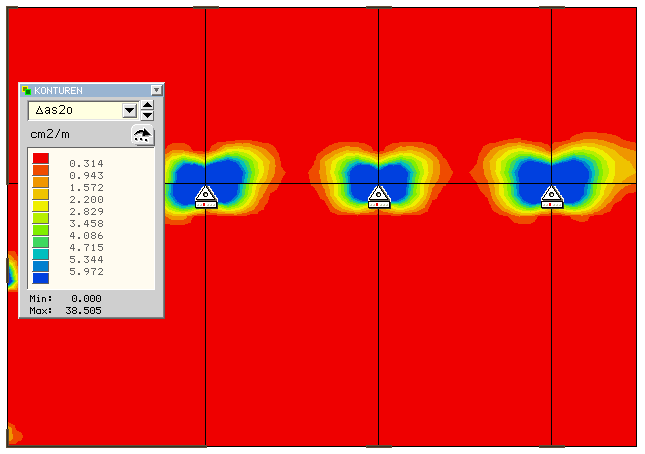
Task: Collapse the KONTUREN panel via title-bar arrow
Action: (x=156, y=90)
